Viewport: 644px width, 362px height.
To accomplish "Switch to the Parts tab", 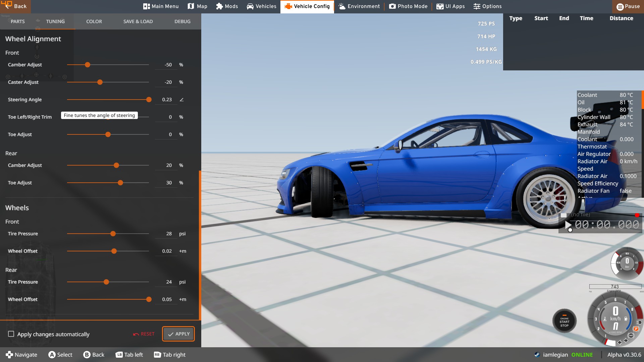I will coord(18,21).
